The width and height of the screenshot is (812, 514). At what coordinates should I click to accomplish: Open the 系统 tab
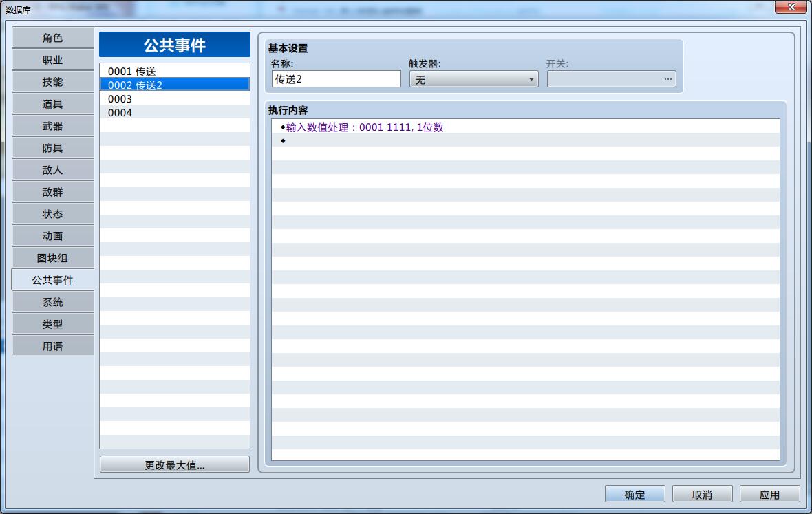[x=52, y=302]
